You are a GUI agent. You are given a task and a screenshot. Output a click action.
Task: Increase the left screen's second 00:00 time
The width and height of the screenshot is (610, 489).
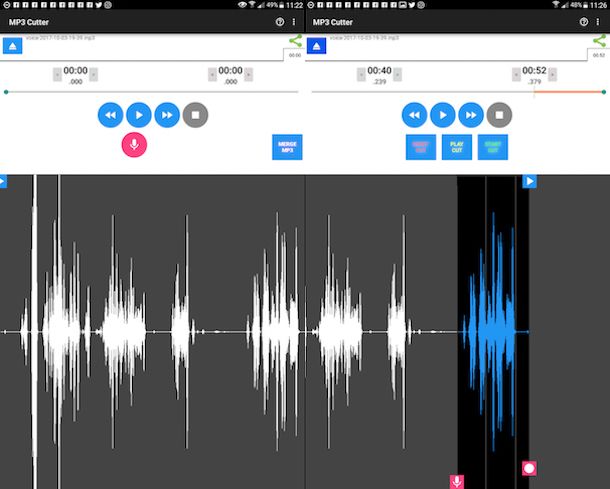[x=249, y=74]
